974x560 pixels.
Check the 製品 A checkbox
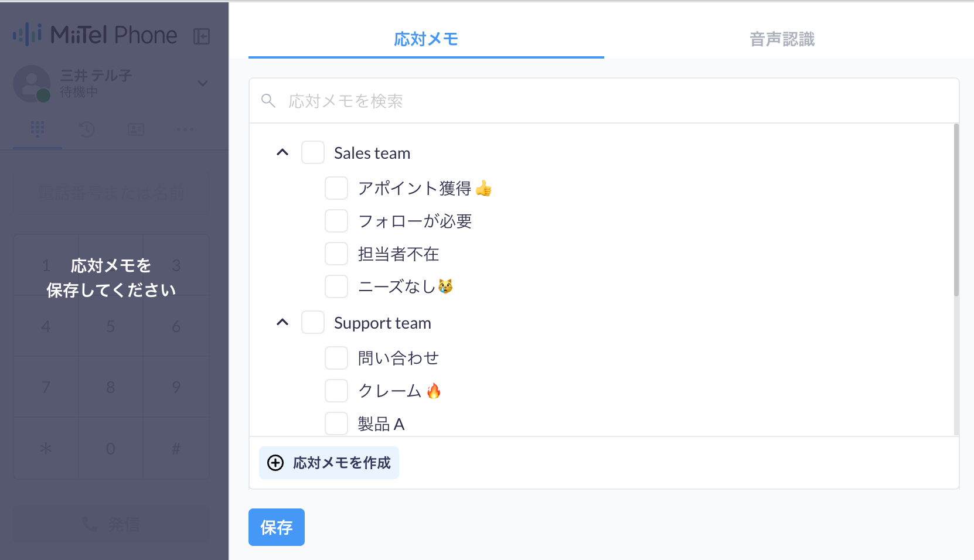(336, 424)
